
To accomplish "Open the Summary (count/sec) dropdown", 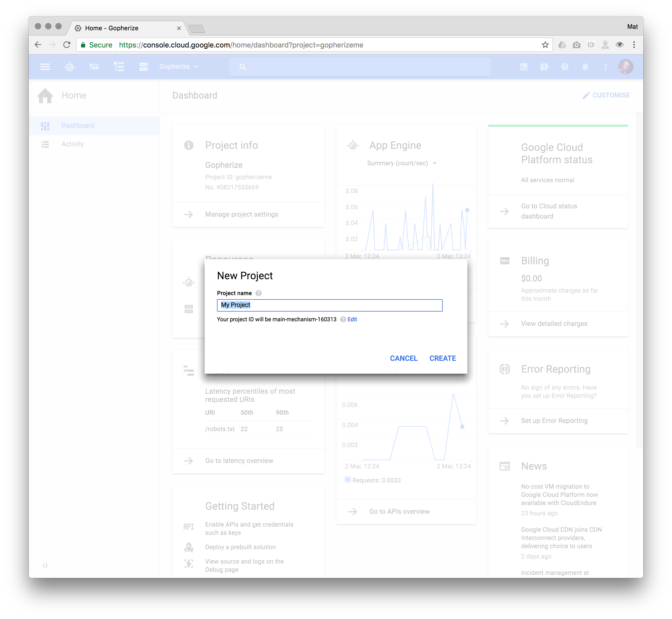I will [x=402, y=163].
